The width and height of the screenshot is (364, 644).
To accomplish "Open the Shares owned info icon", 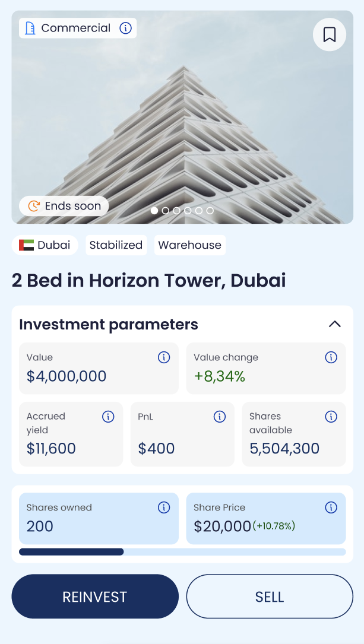I will click(x=164, y=507).
